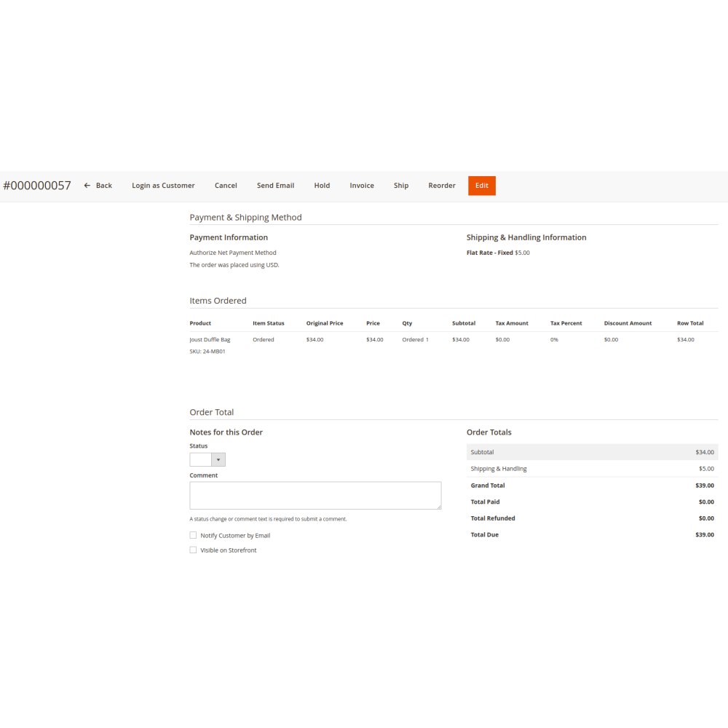Open the Status dropdown
This screenshot has height=728, width=728.
(207, 459)
